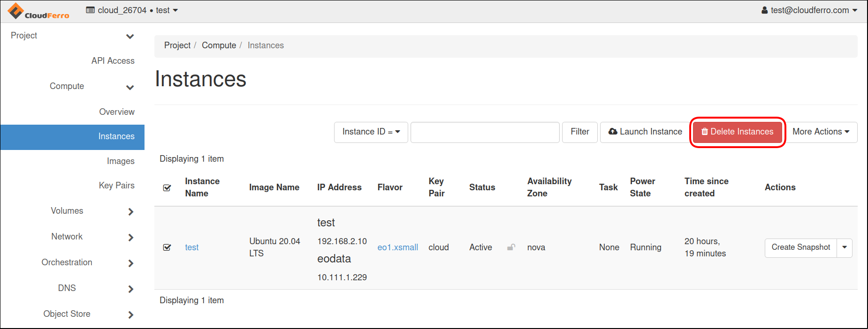Click the CloudFerro logo
This screenshot has width=868, height=329.
[38, 11]
